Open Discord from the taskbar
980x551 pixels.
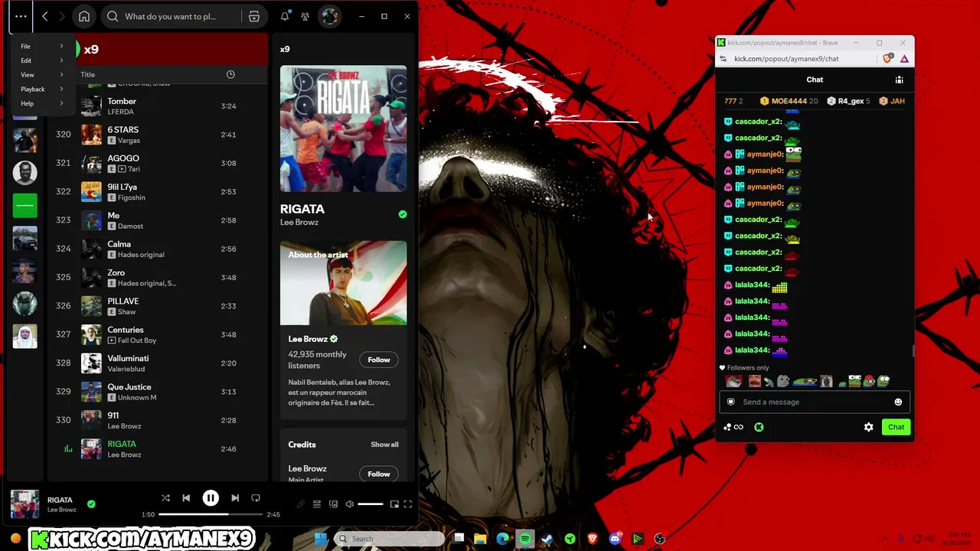[615, 539]
